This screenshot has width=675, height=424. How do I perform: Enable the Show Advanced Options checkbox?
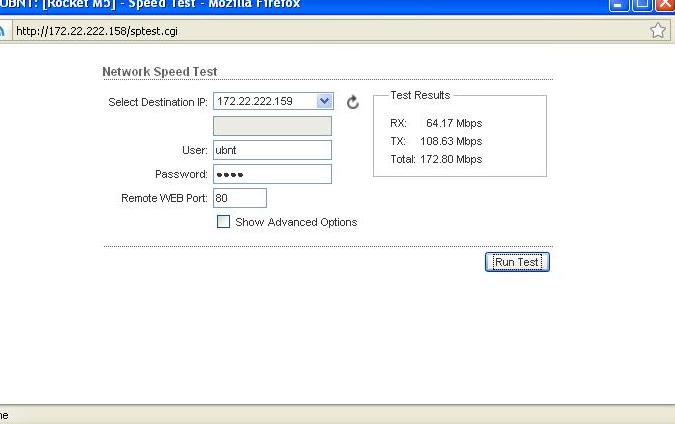[223, 222]
